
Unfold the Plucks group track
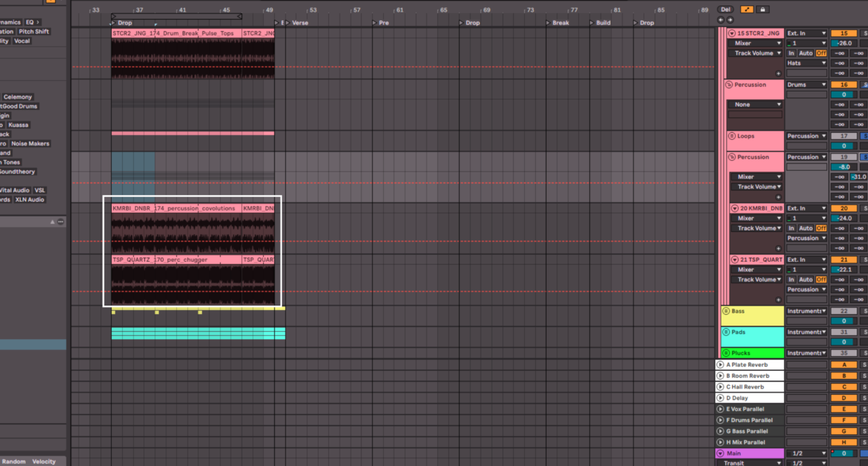point(726,353)
